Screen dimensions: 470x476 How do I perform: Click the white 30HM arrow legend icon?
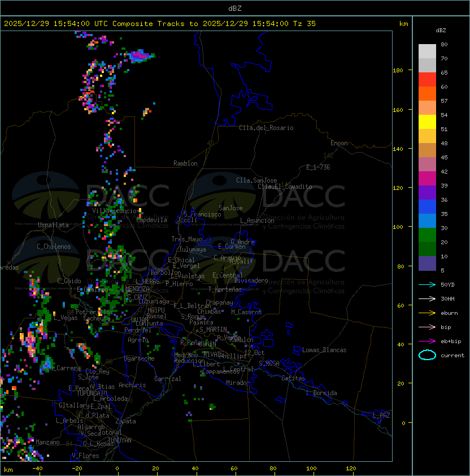(427, 298)
